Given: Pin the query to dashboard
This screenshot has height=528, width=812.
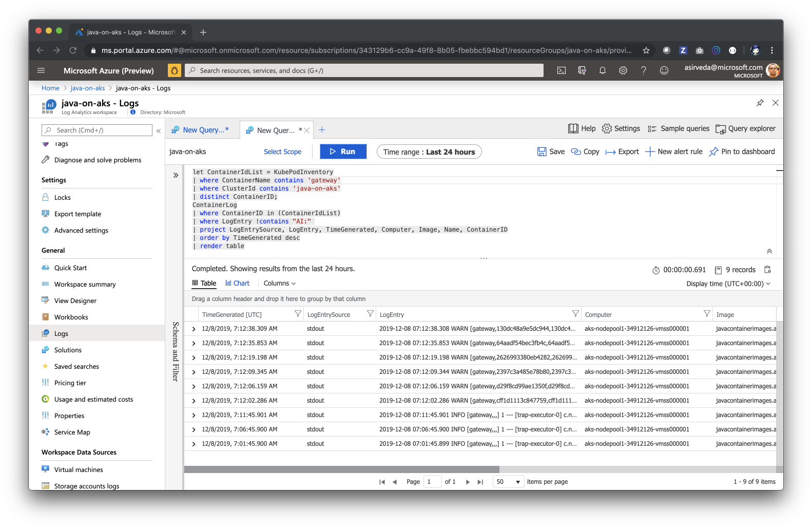Looking at the screenshot, I should [x=742, y=152].
